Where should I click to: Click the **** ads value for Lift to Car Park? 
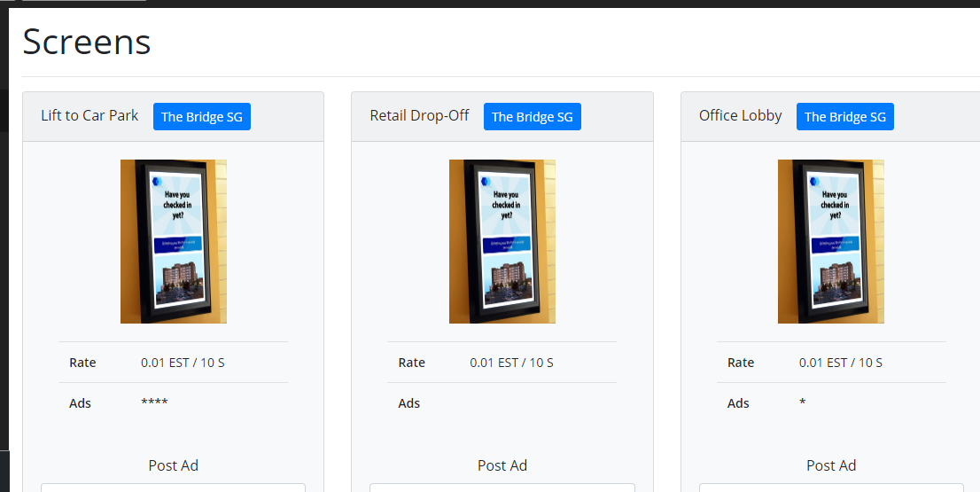[154, 402]
